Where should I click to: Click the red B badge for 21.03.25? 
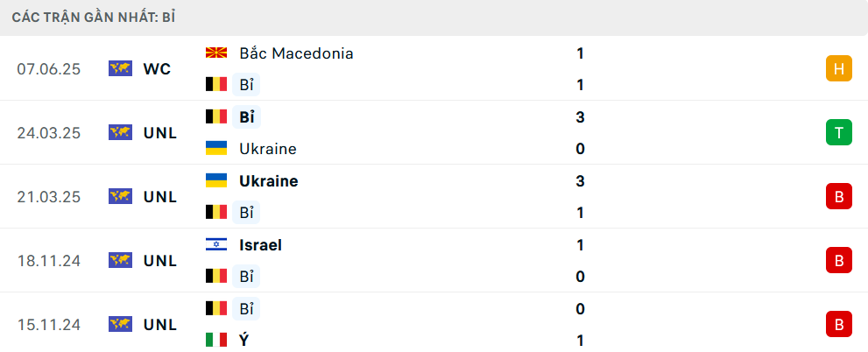coord(839,196)
